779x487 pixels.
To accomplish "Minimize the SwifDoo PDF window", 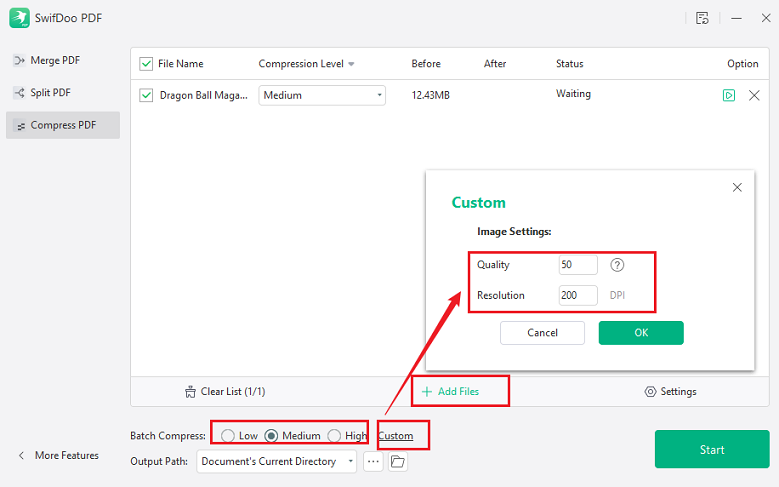I will [x=736, y=18].
